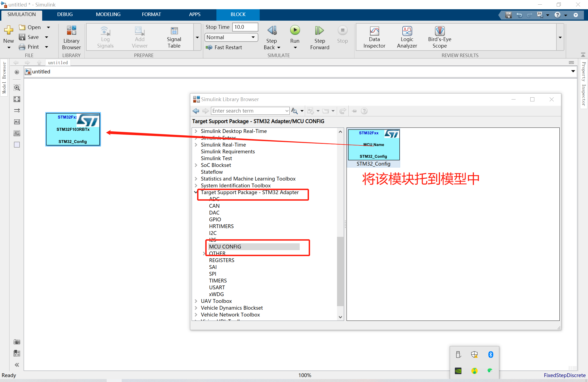The height and width of the screenshot is (382, 588).
Task: Open the Model Browser side tab
Action: tap(4, 78)
